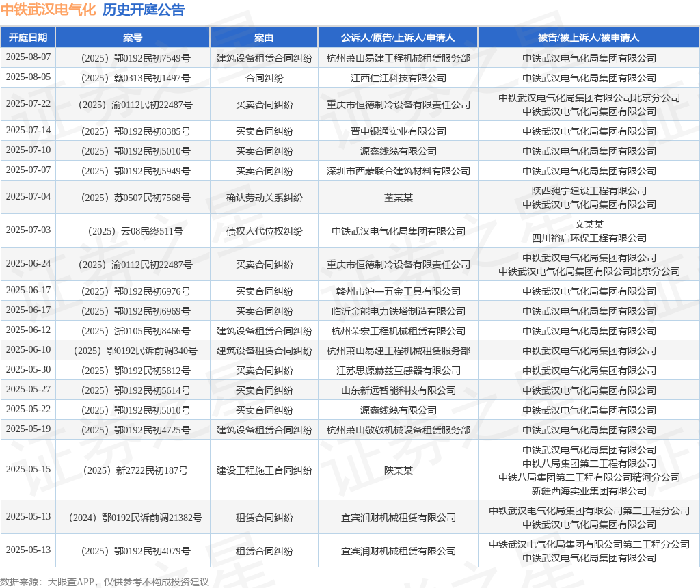Select date cell 2025-05-19
The width and height of the screenshot is (700, 588).
[x=28, y=429]
